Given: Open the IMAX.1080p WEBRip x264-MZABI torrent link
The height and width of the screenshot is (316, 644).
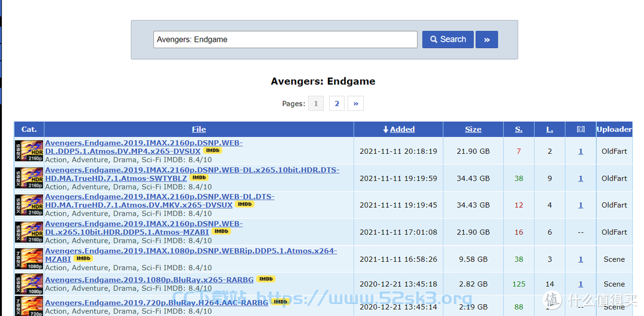Looking at the screenshot, I should pyautogui.click(x=191, y=255).
